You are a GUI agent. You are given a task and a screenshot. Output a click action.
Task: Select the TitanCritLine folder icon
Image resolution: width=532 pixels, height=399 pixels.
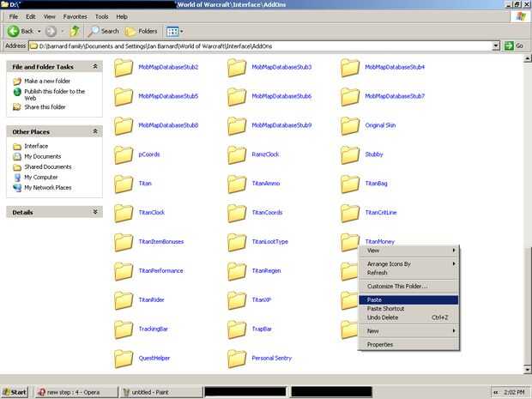pyautogui.click(x=350, y=213)
